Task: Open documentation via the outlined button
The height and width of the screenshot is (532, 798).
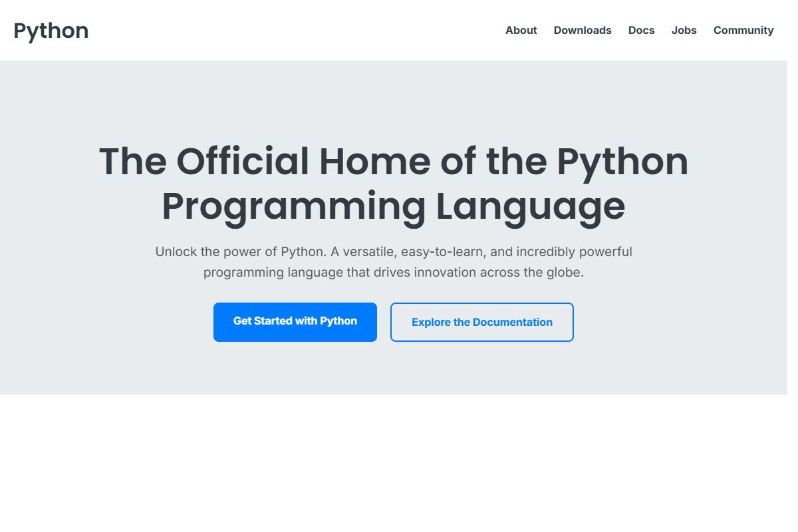Action: coord(481,322)
